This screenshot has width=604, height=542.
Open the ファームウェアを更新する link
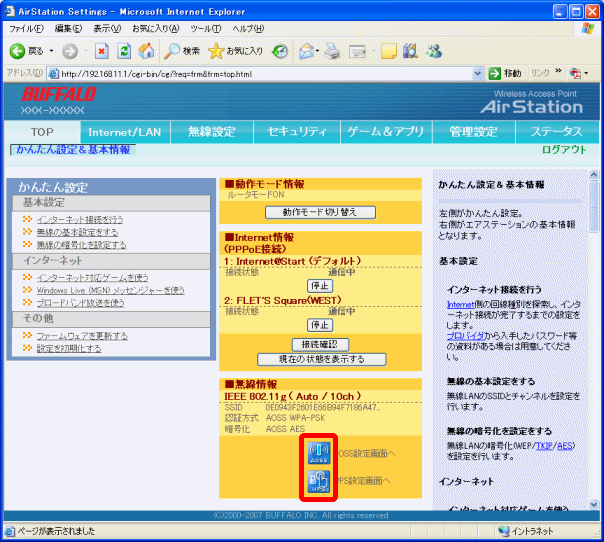click(x=82, y=335)
